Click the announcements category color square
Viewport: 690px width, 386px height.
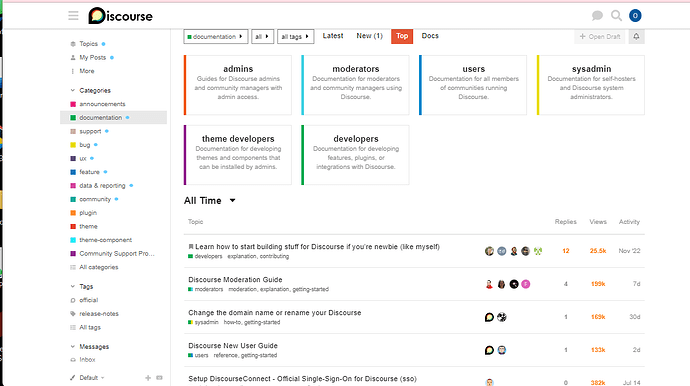(73, 104)
